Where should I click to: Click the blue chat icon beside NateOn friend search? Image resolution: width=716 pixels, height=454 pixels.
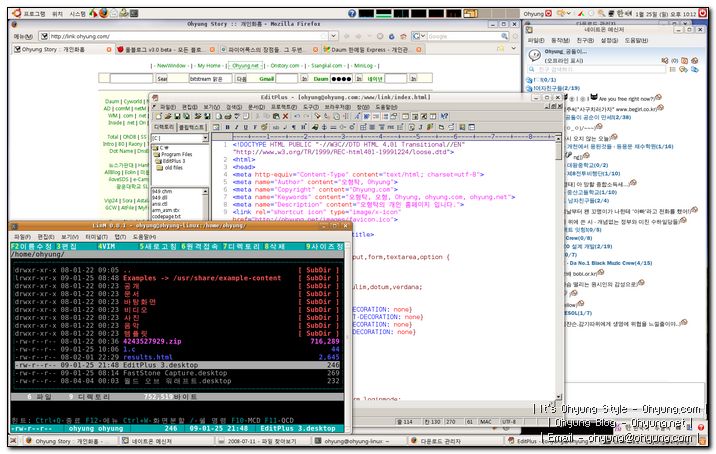(695, 69)
